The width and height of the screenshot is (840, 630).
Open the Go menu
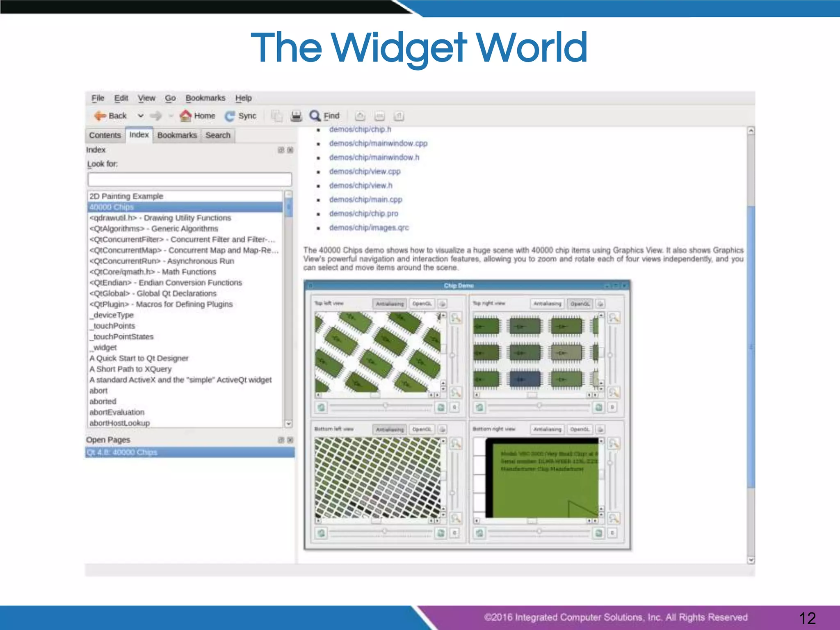(x=170, y=98)
